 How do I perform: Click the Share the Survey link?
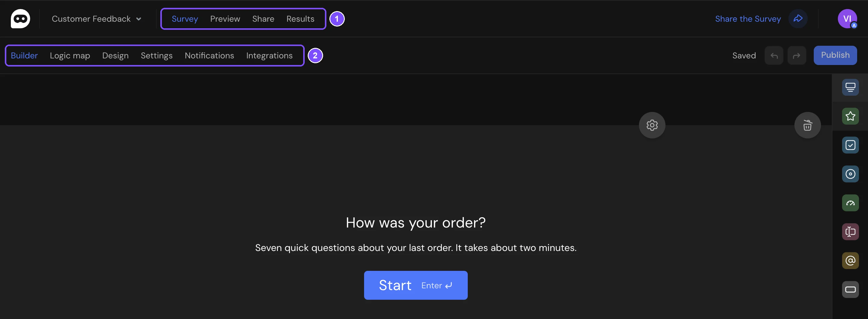click(x=748, y=19)
